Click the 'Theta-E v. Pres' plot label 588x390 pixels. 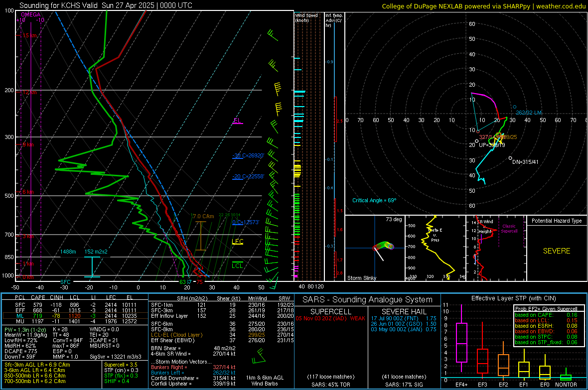pyautogui.click(x=435, y=235)
